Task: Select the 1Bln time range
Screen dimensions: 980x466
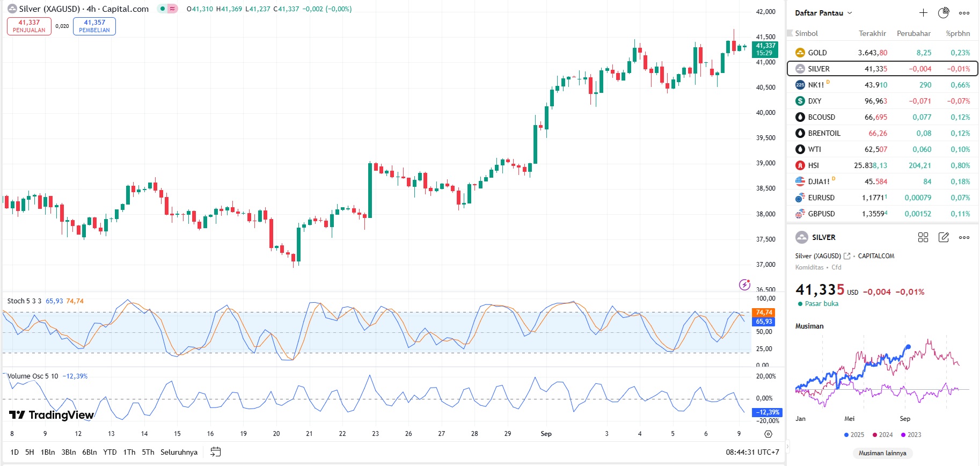Action: pyautogui.click(x=48, y=452)
